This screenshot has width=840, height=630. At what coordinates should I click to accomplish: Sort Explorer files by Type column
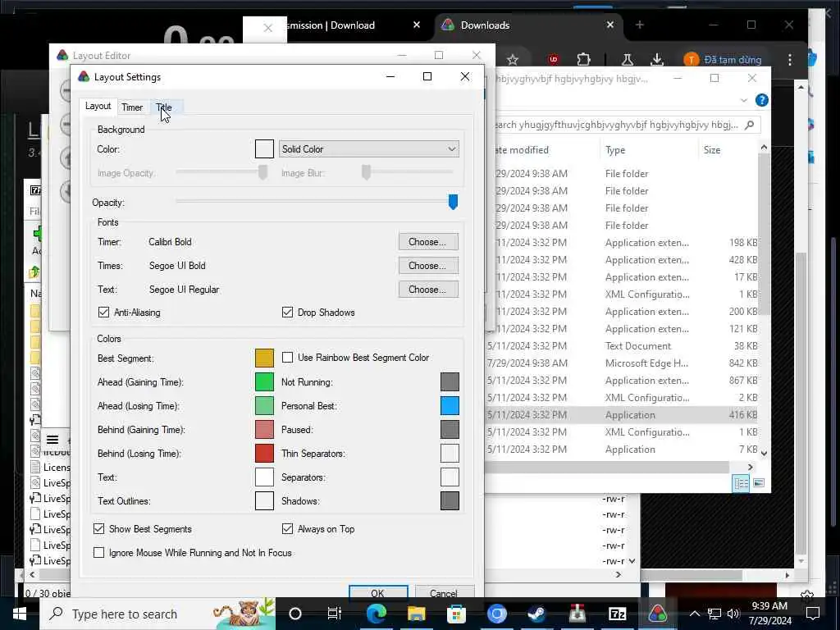[x=615, y=150]
